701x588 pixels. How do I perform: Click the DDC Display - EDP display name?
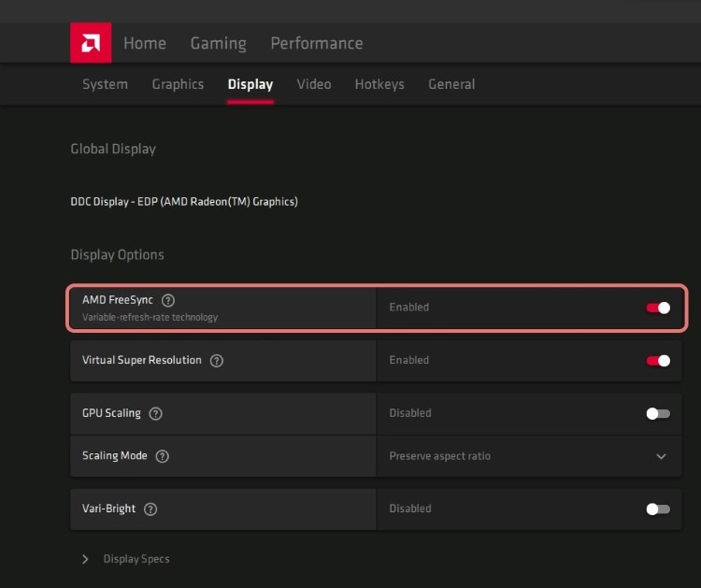coord(184,202)
